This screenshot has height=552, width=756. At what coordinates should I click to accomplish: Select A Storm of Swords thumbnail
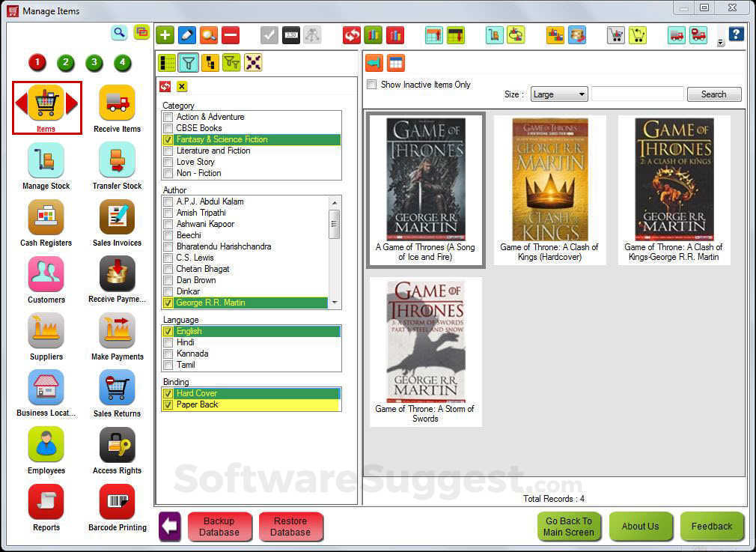tap(426, 352)
